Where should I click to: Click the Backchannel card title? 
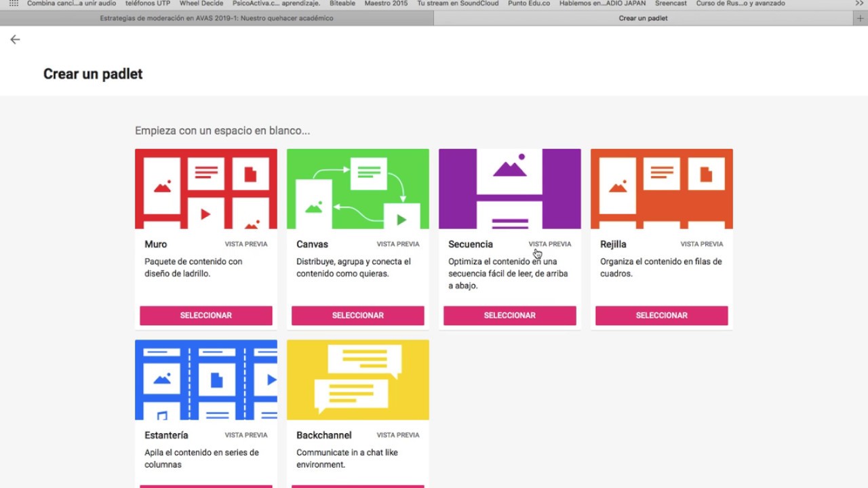(324, 435)
